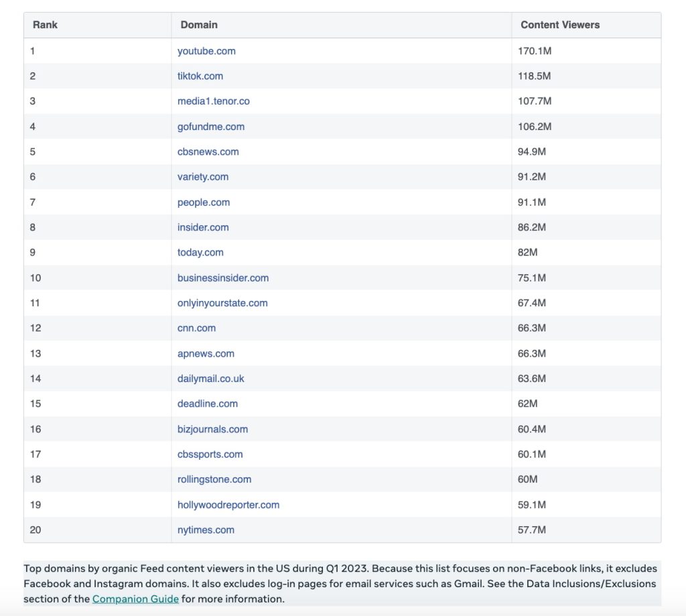Click the businessinsider.com link

[x=222, y=278]
